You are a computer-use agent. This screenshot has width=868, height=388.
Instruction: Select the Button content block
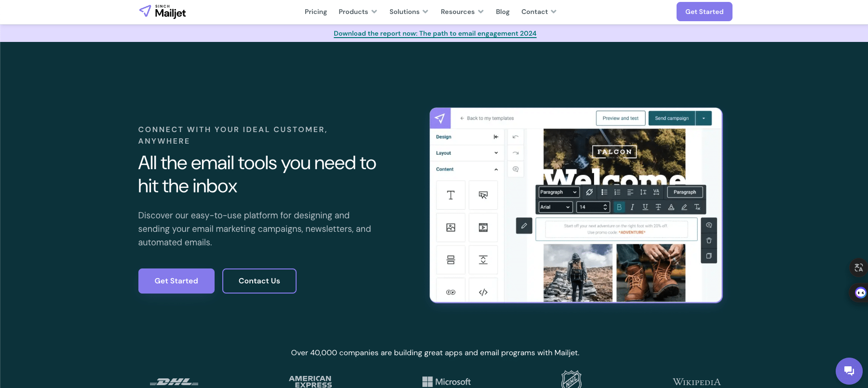click(x=483, y=195)
